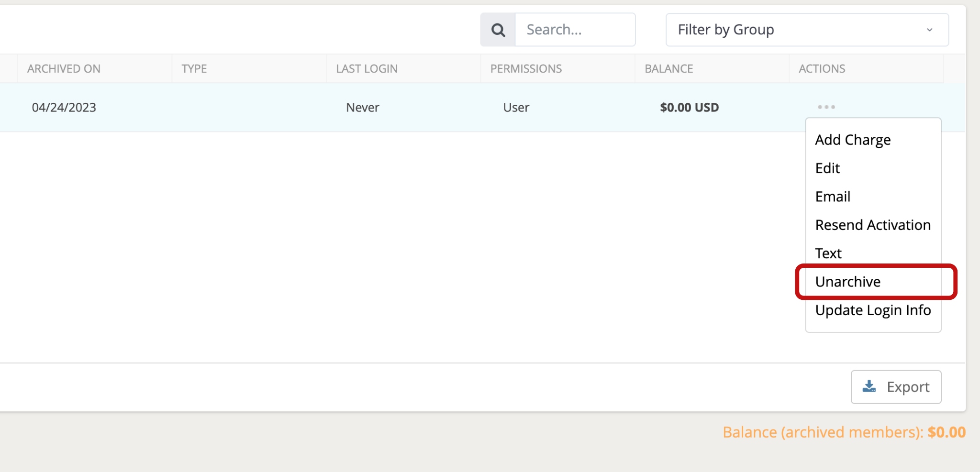This screenshot has width=980, height=472.
Task: Sort by the Last Login column header
Action: (367, 69)
